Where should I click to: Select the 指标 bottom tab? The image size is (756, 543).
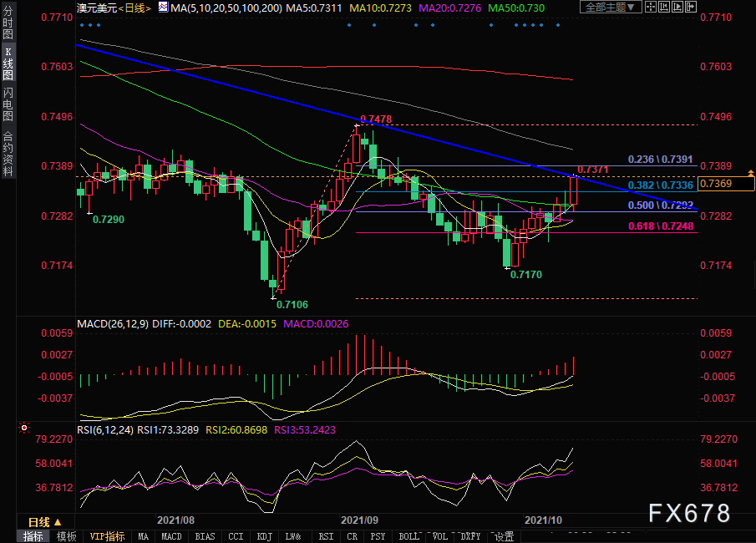tap(34, 536)
